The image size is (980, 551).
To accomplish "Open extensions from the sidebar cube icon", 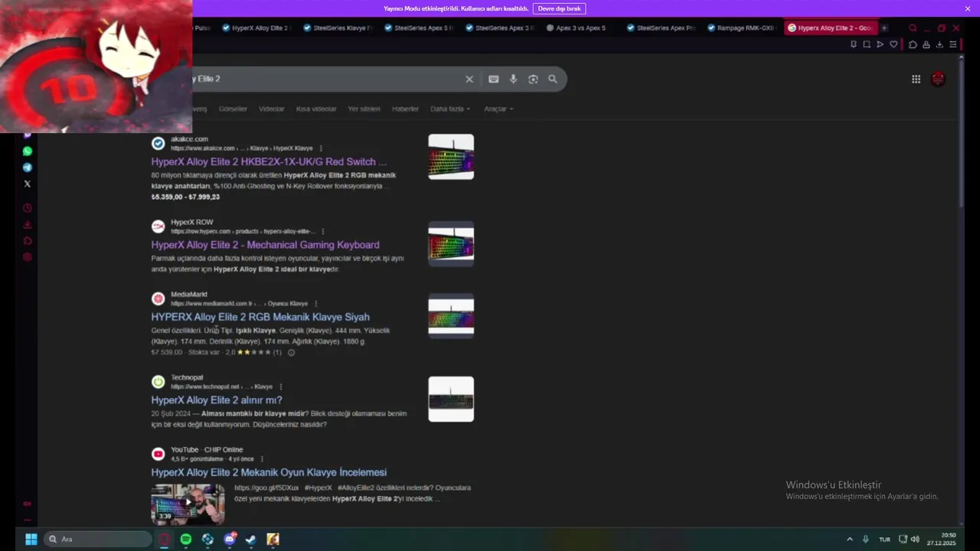I will [28, 240].
